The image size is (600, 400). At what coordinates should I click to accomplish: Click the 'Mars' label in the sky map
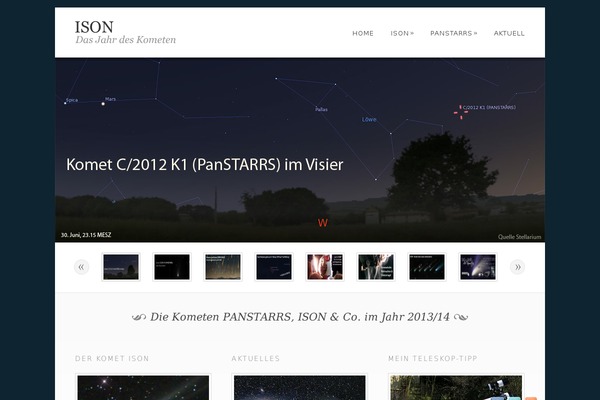point(110,99)
